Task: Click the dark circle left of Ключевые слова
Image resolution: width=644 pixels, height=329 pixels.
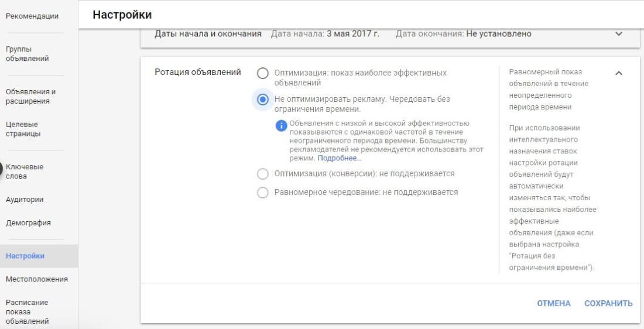Action: tap(1, 169)
